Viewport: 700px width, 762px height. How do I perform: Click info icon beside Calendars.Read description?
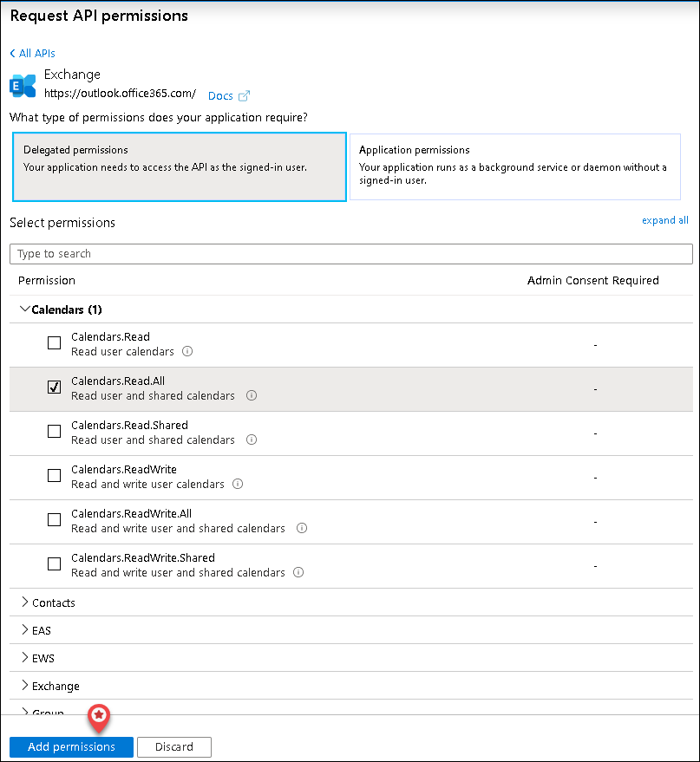[187, 352]
